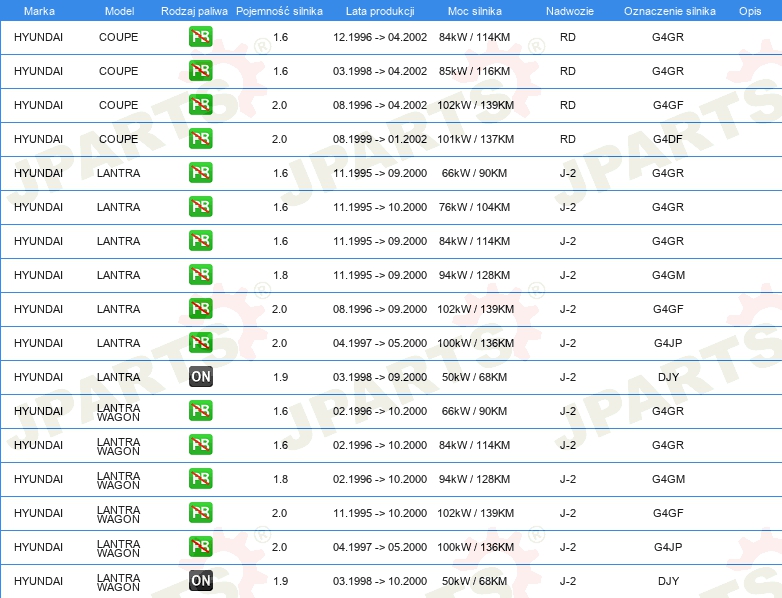782x598 pixels.
Task: Click the 1.8 capacity in LANTRA 94kW row
Action: tap(280, 275)
